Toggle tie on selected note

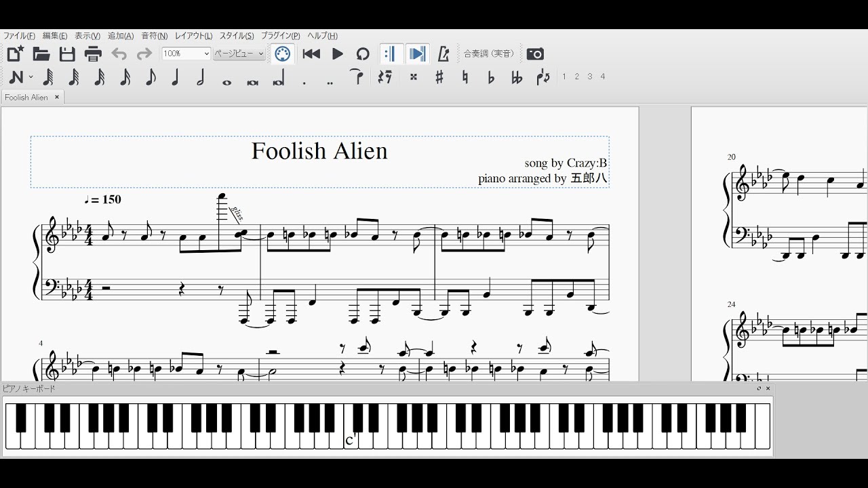(x=357, y=77)
